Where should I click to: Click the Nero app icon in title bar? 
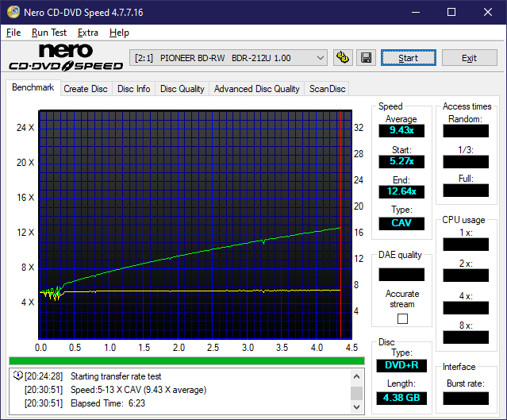coord(11,12)
